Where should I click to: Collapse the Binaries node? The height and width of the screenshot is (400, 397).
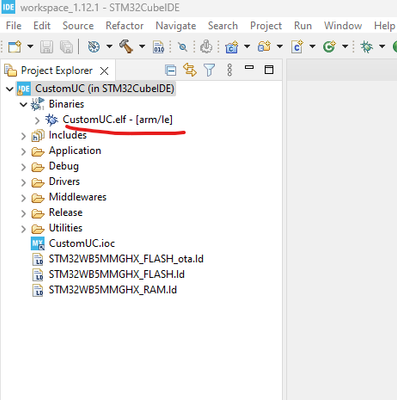point(23,105)
